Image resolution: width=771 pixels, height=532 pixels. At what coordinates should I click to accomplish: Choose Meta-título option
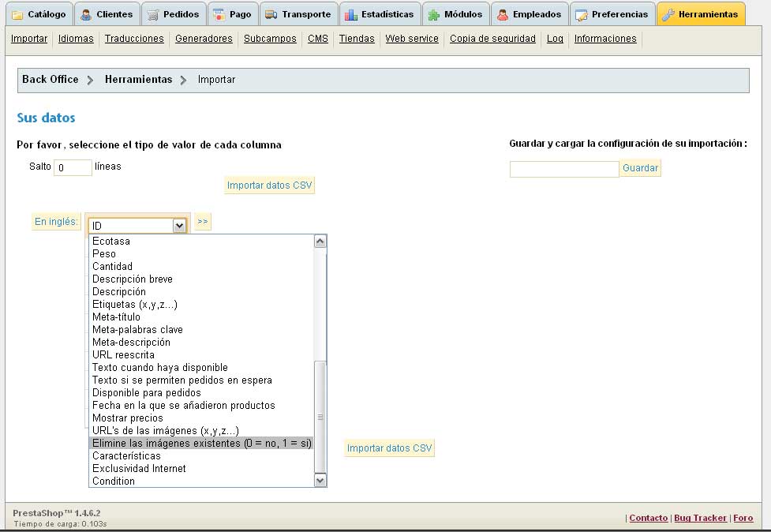pyautogui.click(x=201, y=317)
